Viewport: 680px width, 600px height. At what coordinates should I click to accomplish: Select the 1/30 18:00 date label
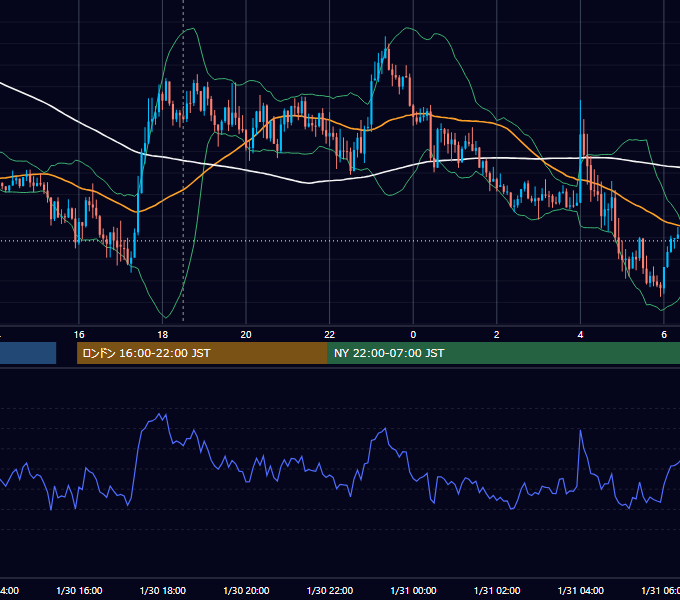pos(163,590)
